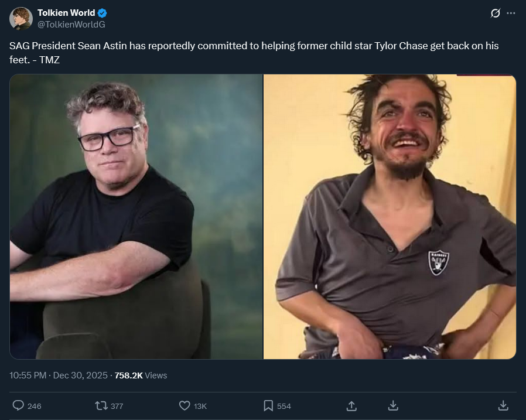Screen dimensions: 526x420
Task: Open the left photo of man with glasses
Action: (136, 216)
